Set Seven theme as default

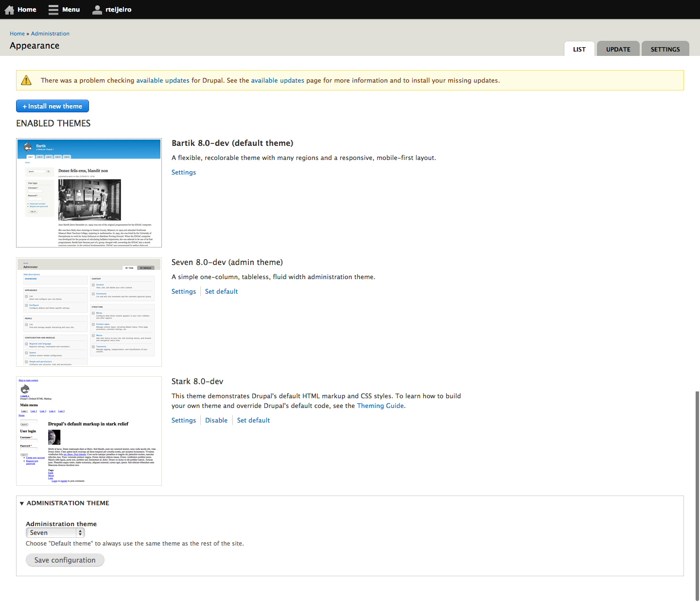[x=221, y=292]
